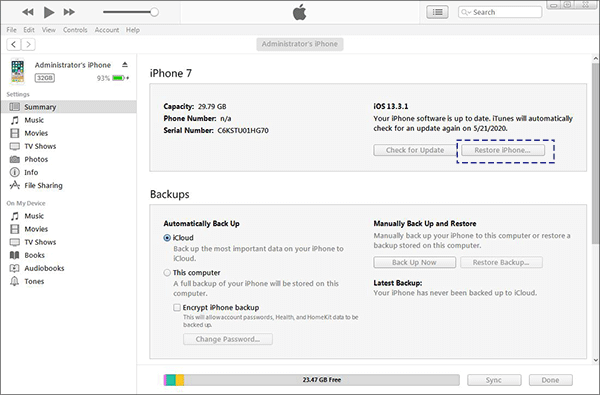
Task: Click the teal segment of storage bar
Action: (171, 380)
